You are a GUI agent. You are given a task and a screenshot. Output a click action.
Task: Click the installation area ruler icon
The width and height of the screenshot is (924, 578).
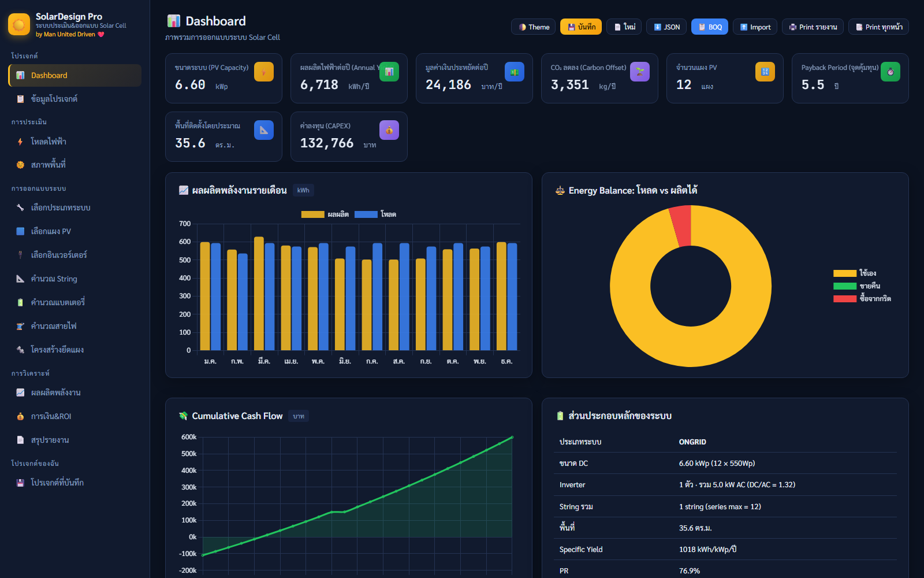click(x=264, y=130)
